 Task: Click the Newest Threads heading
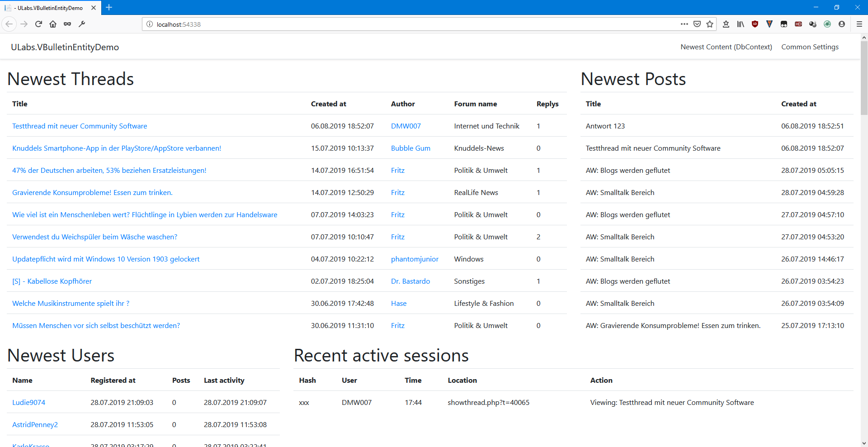pos(71,79)
